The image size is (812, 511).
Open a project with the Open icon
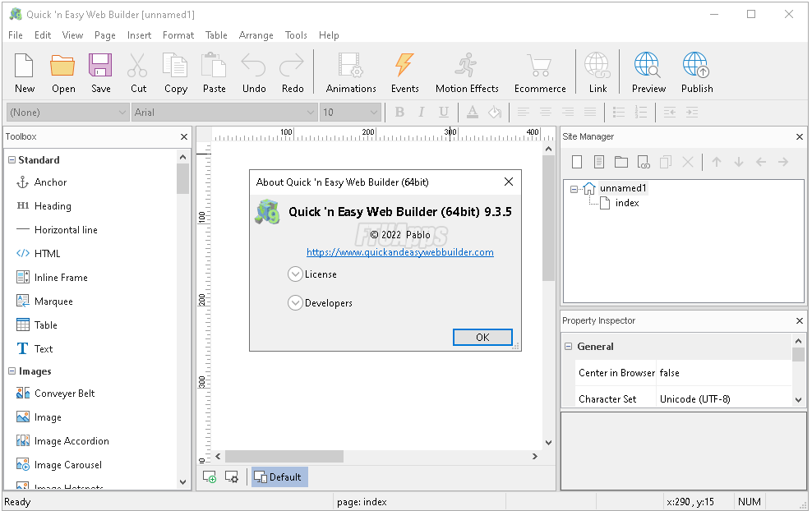tap(63, 72)
